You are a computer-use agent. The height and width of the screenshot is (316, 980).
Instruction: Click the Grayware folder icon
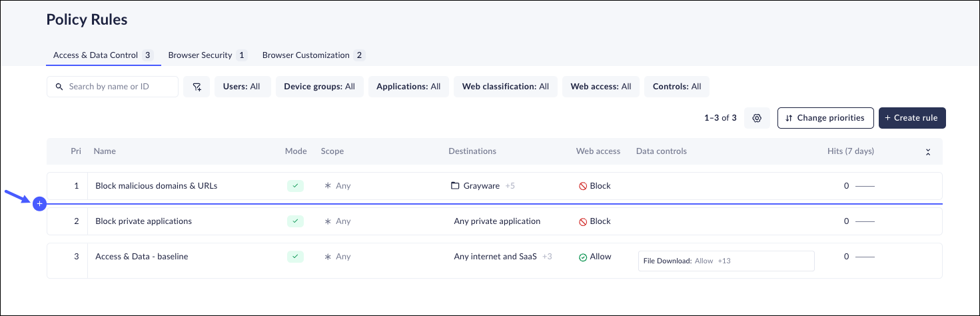pos(455,186)
